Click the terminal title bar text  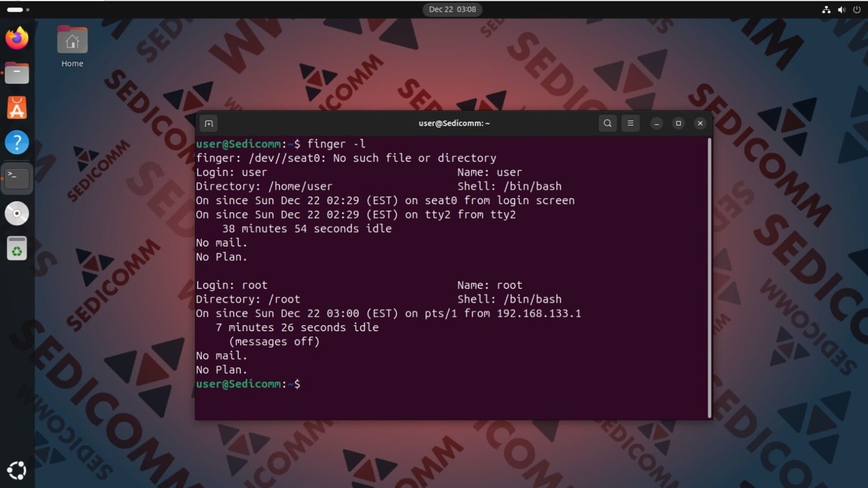click(x=454, y=123)
